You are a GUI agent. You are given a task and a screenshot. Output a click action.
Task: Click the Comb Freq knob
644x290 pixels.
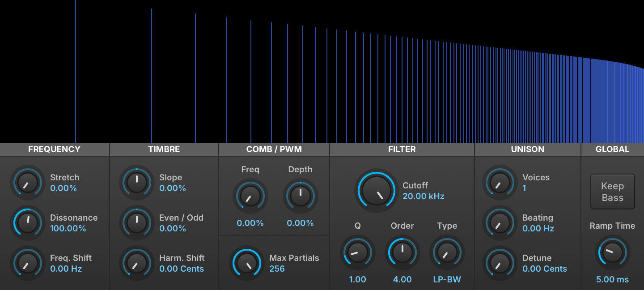click(250, 196)
